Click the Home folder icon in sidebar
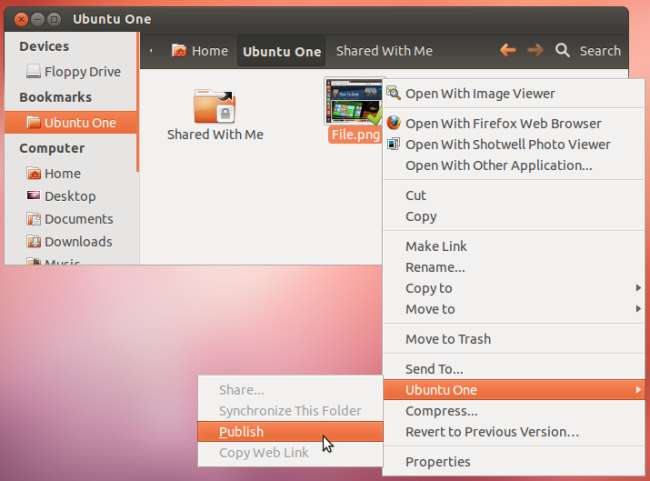The height and width of the screenshot is (481, 650). point(34,173)
